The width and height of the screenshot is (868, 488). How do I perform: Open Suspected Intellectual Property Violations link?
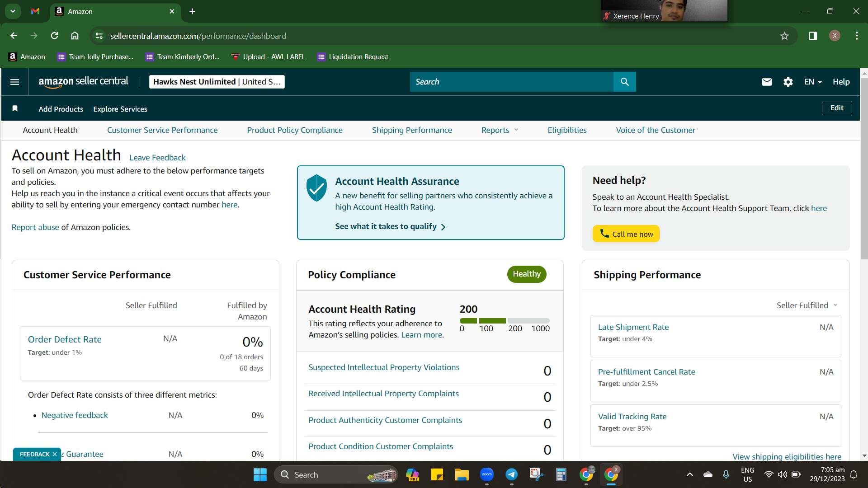click(x=384, y=367)
